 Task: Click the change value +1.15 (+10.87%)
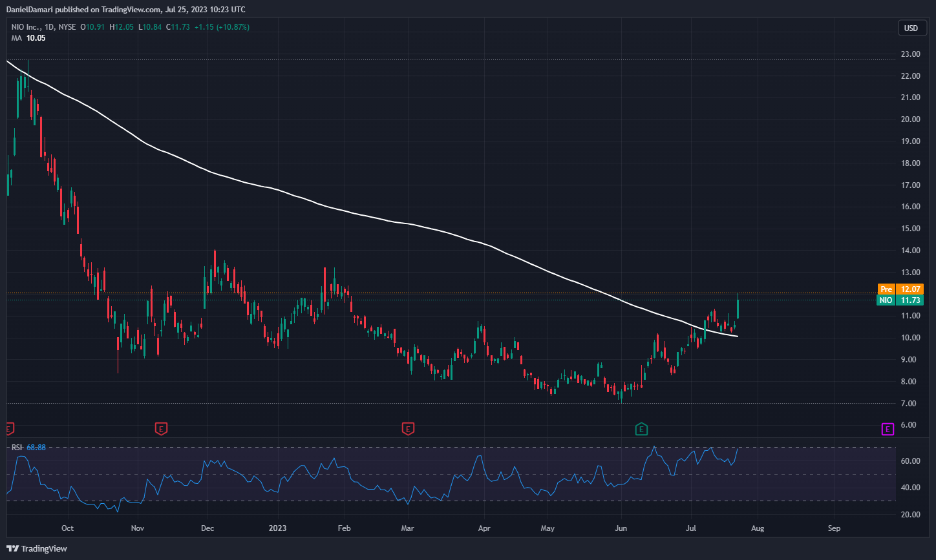[x=221, y=27]
